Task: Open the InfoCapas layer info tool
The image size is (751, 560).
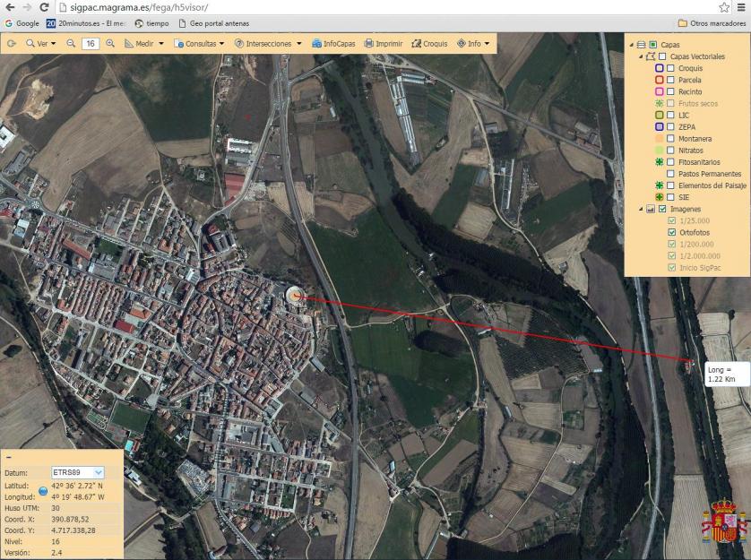Action: pos(332,43)
